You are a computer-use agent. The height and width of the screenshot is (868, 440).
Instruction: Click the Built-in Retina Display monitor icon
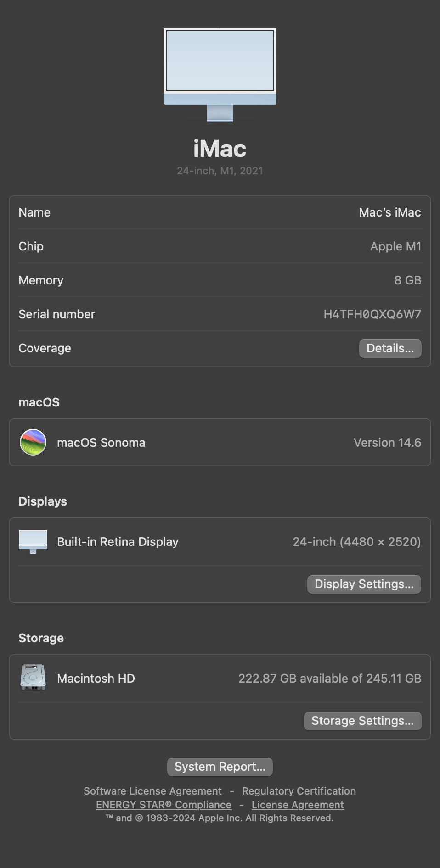[x=33, y=541]
